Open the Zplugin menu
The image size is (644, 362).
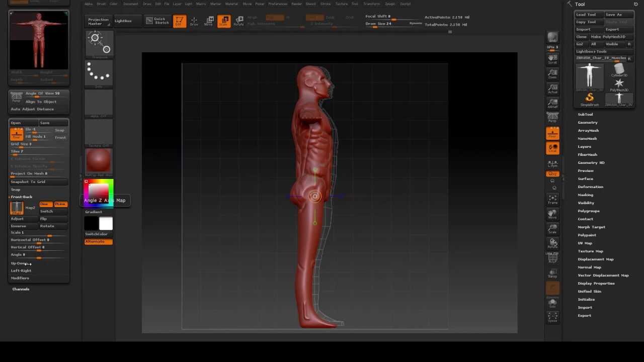tap(390, 4)
